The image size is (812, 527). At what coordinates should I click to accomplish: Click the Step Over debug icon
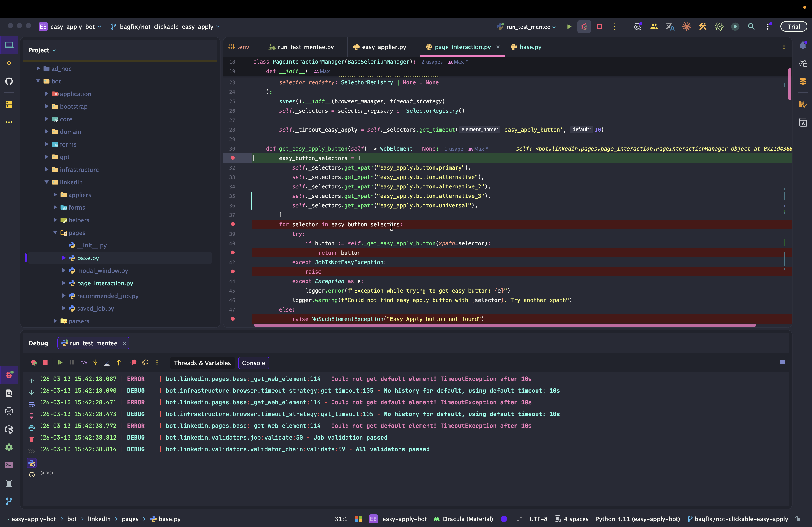84,362
